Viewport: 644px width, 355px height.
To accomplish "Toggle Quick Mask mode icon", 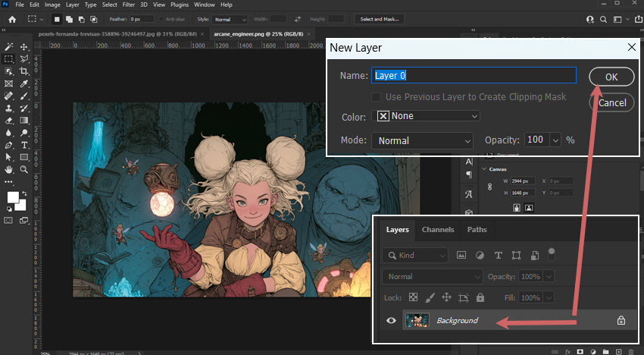I will coord(8,221).
